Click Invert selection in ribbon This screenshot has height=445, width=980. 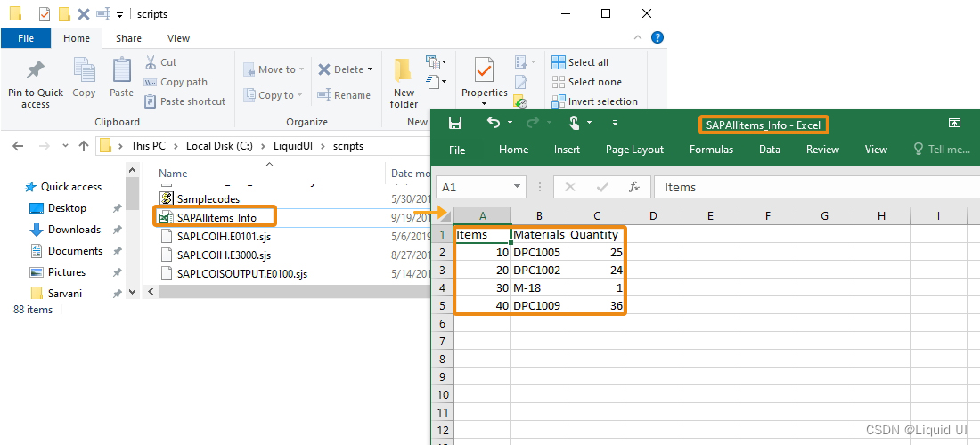594,101
